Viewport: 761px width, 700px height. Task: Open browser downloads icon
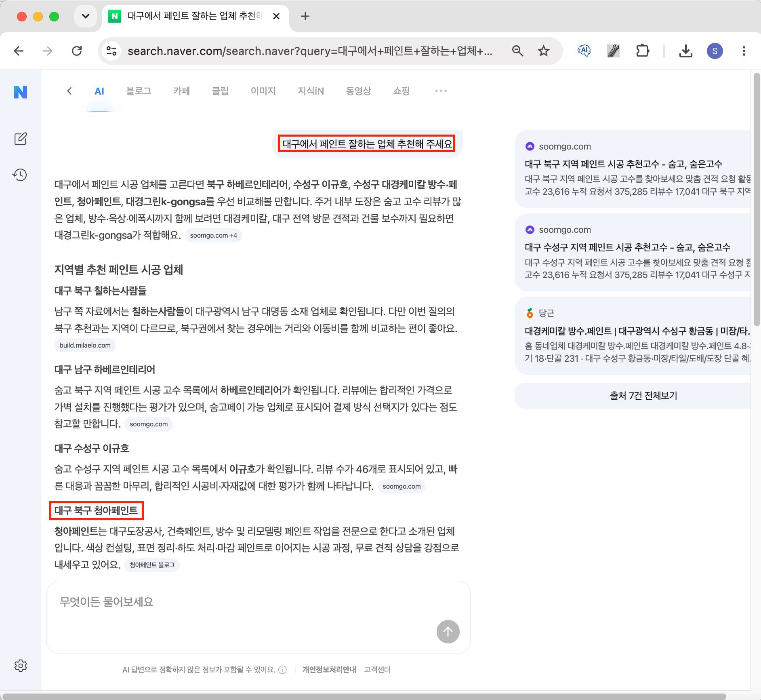pyautogui.click(x=686, y=51)
